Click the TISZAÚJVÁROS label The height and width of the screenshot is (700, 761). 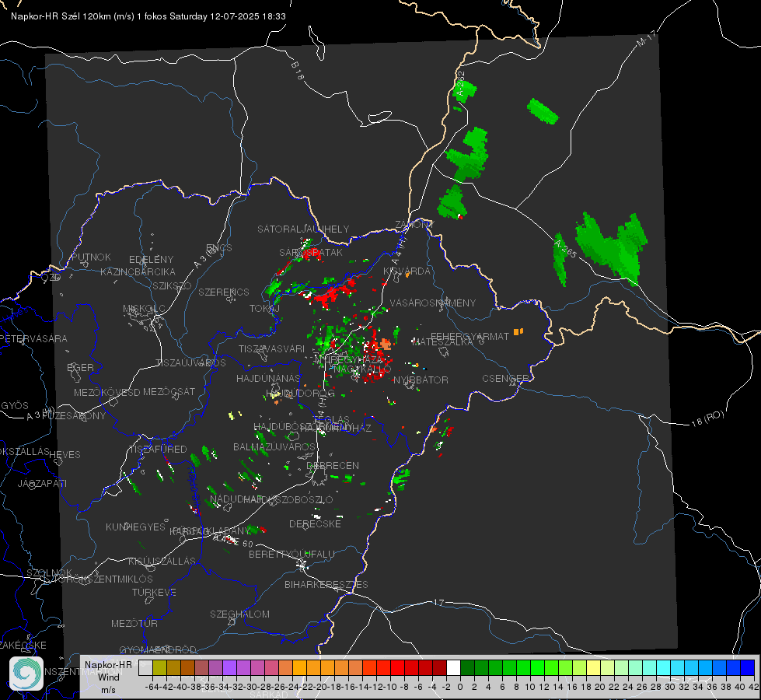coord(190,363)
